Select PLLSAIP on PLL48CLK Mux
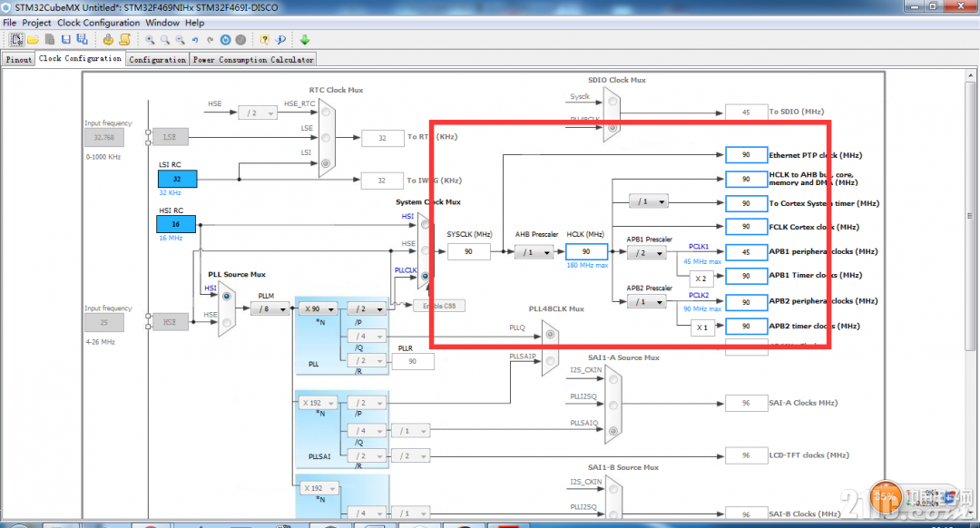 click(550, 360)
